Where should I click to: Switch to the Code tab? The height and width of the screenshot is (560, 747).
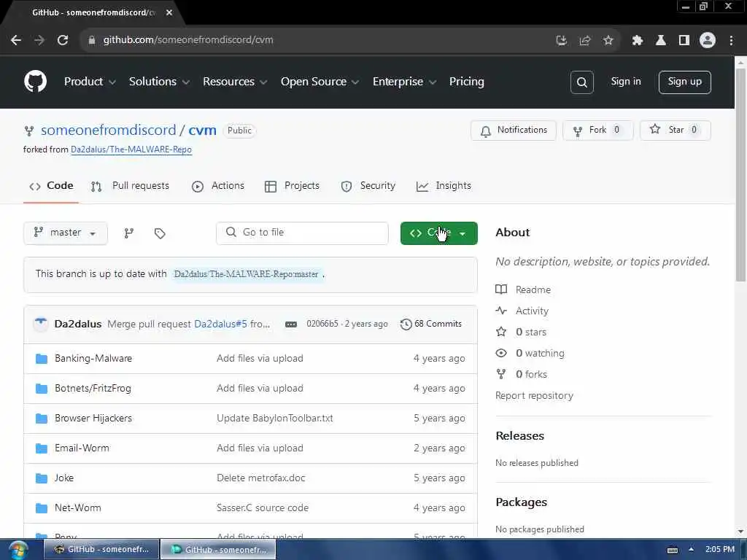pos(51,186)
